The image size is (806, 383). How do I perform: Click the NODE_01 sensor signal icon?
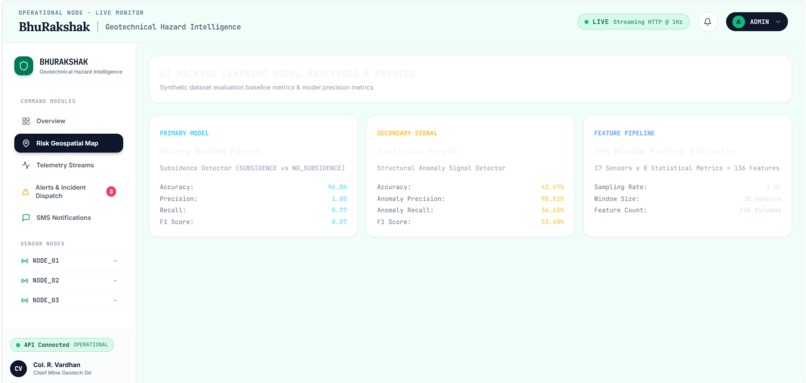(x=24, y=261)
